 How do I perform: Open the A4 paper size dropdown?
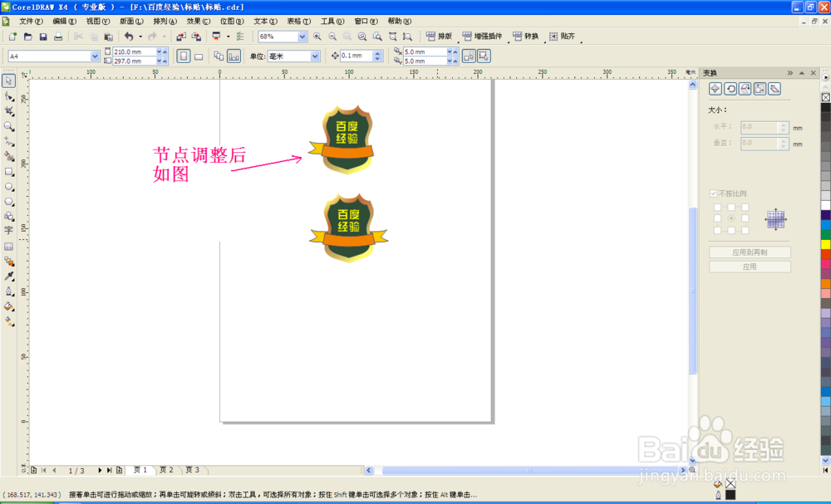(94, 56)
